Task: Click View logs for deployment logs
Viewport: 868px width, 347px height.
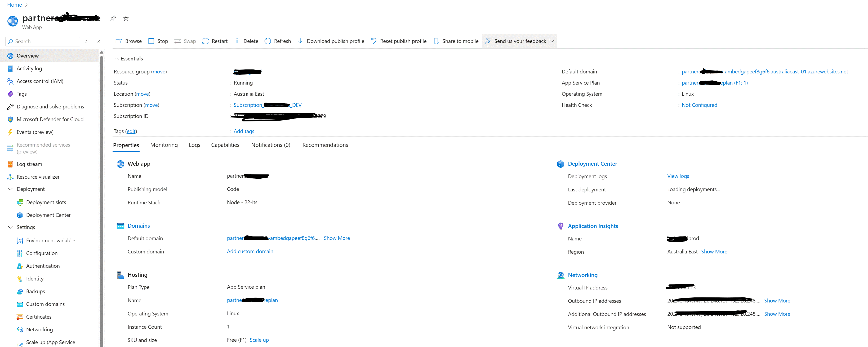Action: point(678,176)
